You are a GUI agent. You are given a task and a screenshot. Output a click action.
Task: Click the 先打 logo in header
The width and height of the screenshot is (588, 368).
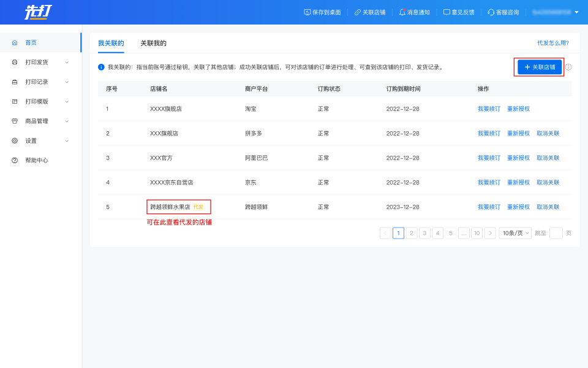[37, 12]
